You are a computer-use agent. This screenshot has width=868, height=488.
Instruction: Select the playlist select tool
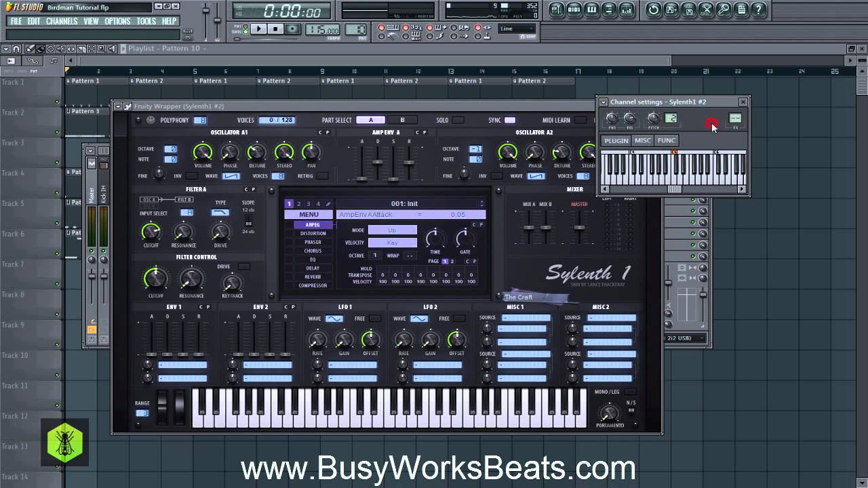[92, 49]
